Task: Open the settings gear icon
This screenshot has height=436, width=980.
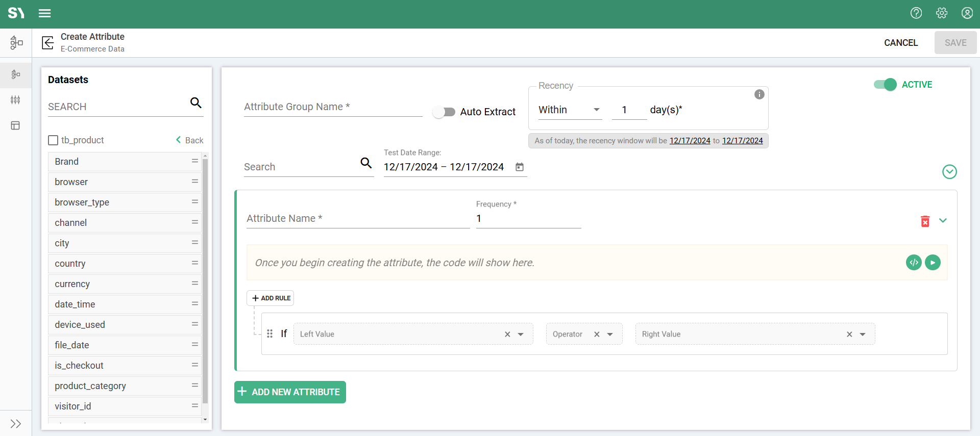Action: coord(942,13)
